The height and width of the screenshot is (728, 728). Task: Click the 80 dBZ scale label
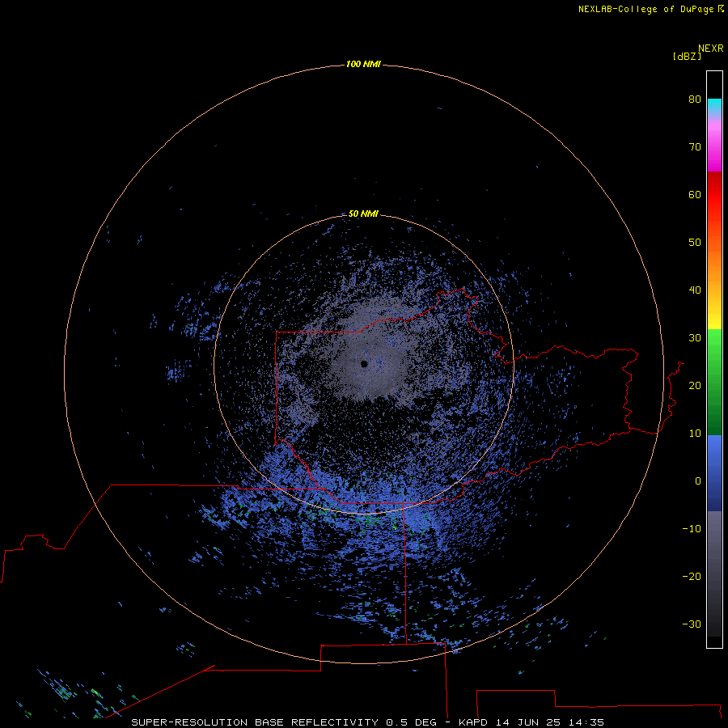point(695,99)
